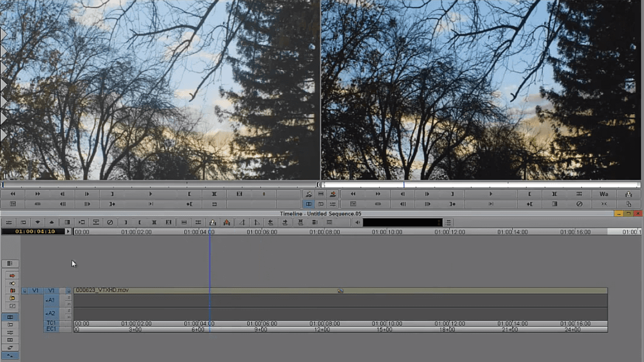The image size is (644, 362).
Task: Select the EC1 edgecode track
Action: (51, 329)
